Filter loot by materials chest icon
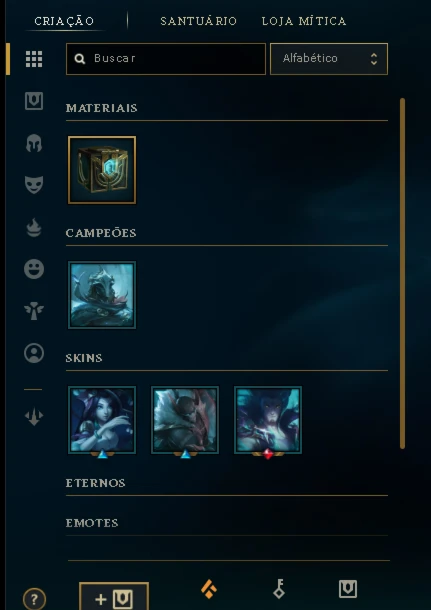The image size is (431, 610). pyautogui.click(x=34, y=101)
